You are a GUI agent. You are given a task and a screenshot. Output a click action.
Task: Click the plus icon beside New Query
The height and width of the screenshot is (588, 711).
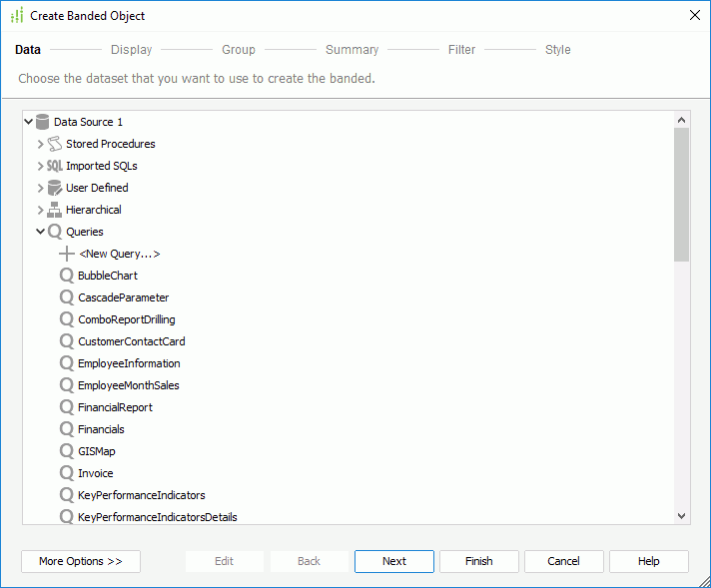(x=67, y=254)
